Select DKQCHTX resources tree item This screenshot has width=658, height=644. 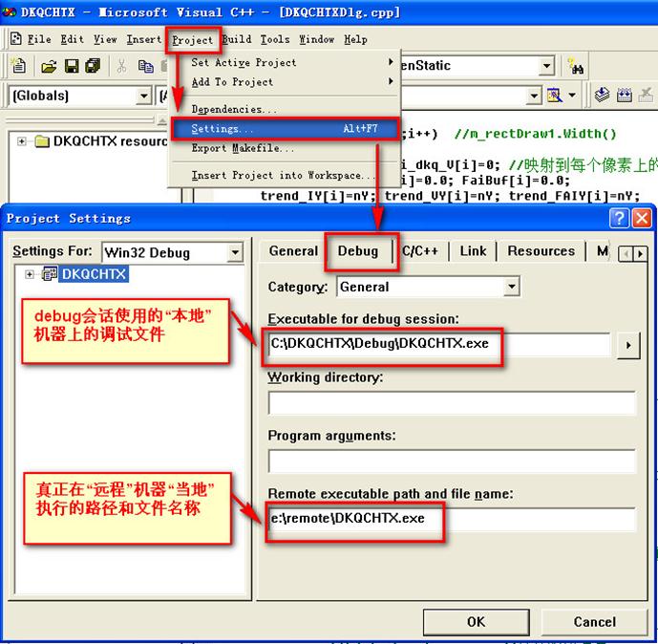(110, 141)
